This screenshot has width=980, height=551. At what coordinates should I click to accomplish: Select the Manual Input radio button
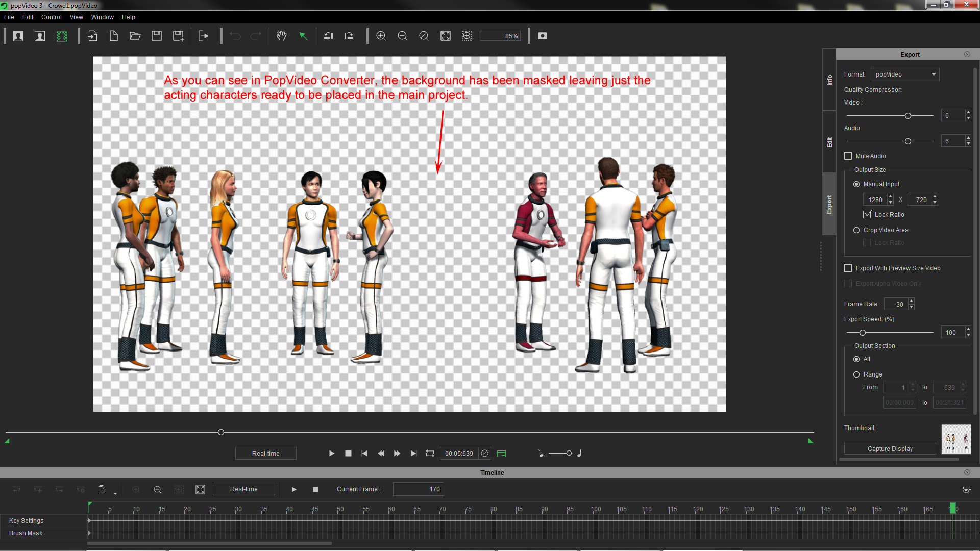click(856, 184)
